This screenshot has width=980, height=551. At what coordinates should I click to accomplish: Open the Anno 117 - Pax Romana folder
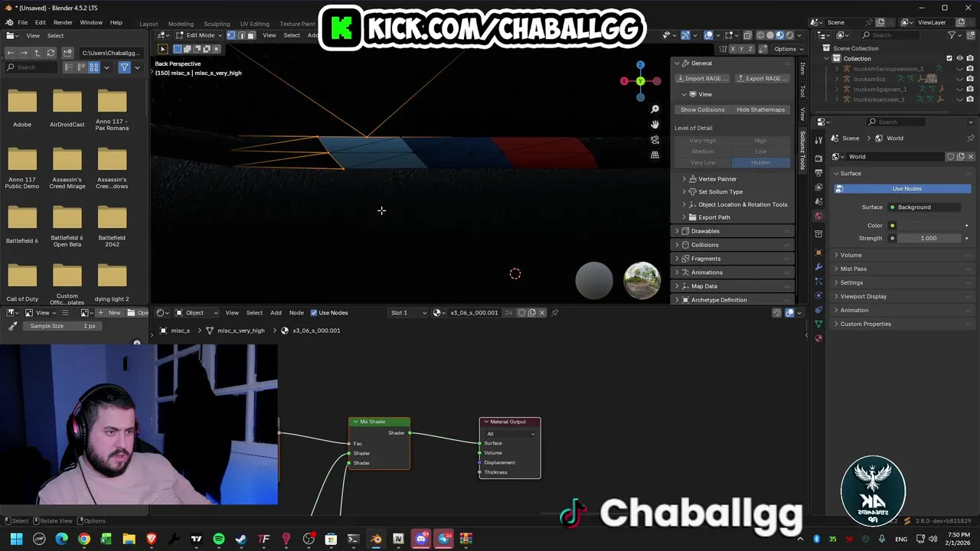click(x=112, y=110)
